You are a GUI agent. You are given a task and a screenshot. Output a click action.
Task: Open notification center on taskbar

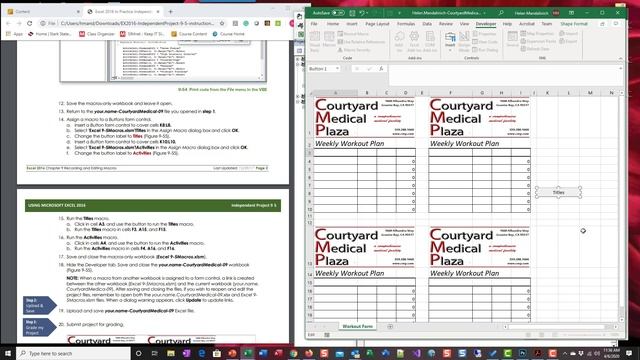(629, 353)
